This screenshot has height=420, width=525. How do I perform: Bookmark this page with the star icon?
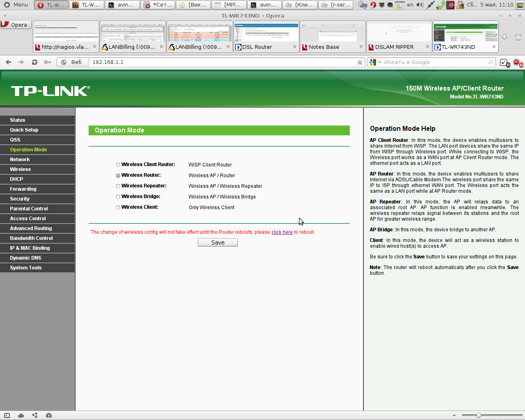coord(360,62)
